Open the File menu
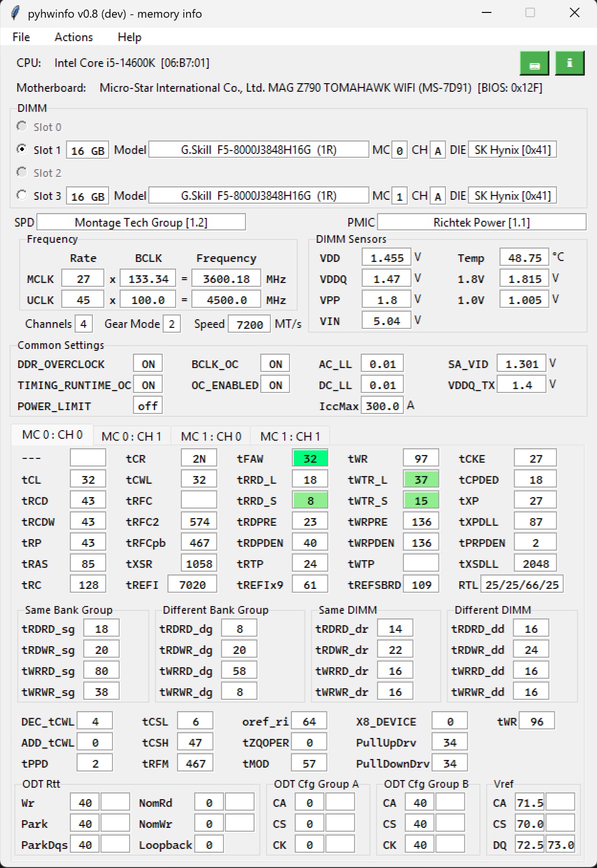This screenshot has width=597, height=868. click(21, 37)
